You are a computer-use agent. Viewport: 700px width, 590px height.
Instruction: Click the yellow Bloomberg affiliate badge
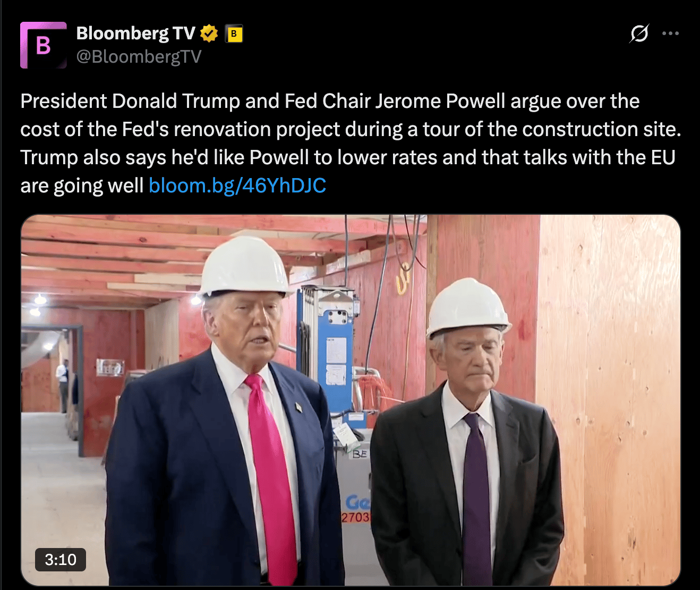tap(234, 33)
